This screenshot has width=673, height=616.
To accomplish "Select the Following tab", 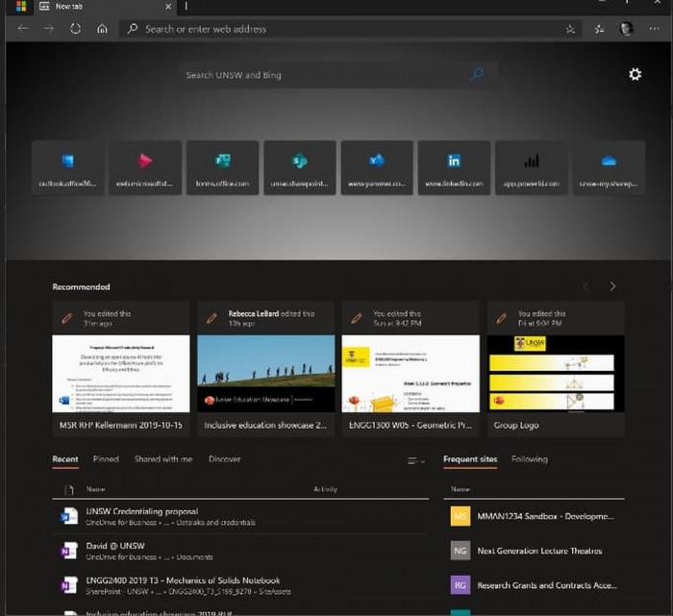I will (x=529, y=459).
